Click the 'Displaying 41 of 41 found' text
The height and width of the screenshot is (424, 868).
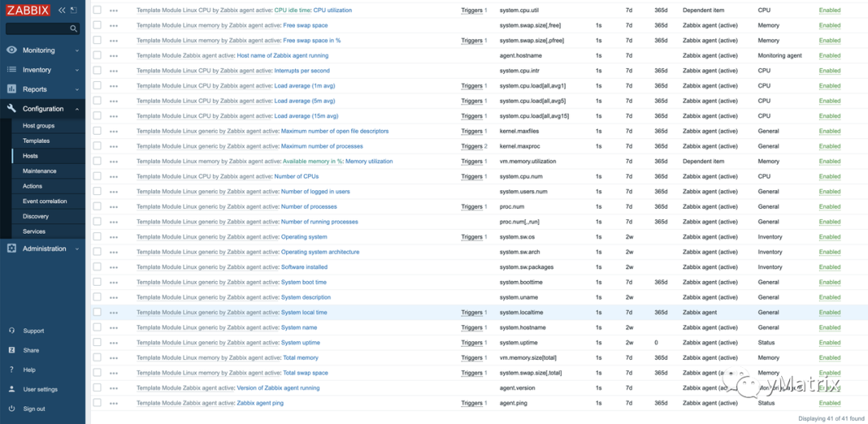[x=831, y=418]
